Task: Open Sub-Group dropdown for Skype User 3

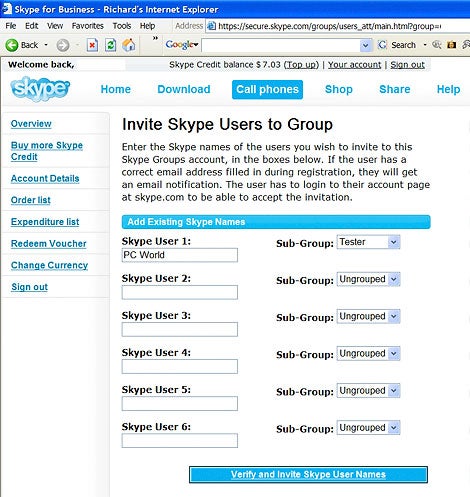Action: pos(394,316)
